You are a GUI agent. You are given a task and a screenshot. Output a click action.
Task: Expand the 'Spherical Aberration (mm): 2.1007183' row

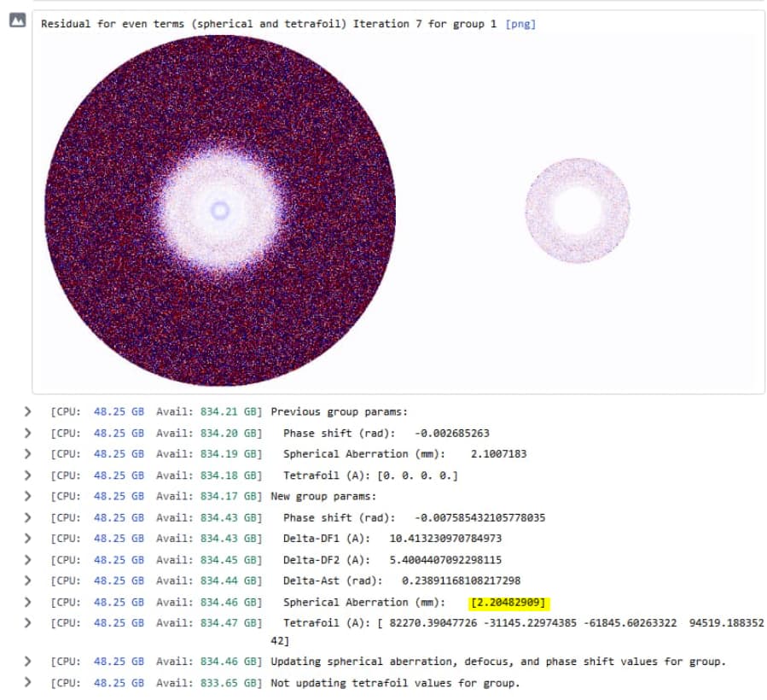28,454
